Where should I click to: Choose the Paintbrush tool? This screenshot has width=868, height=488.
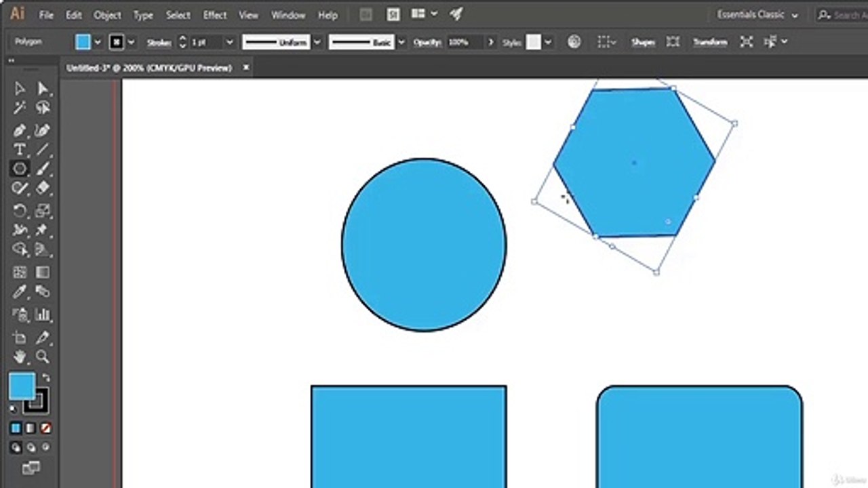click(43, 169)
